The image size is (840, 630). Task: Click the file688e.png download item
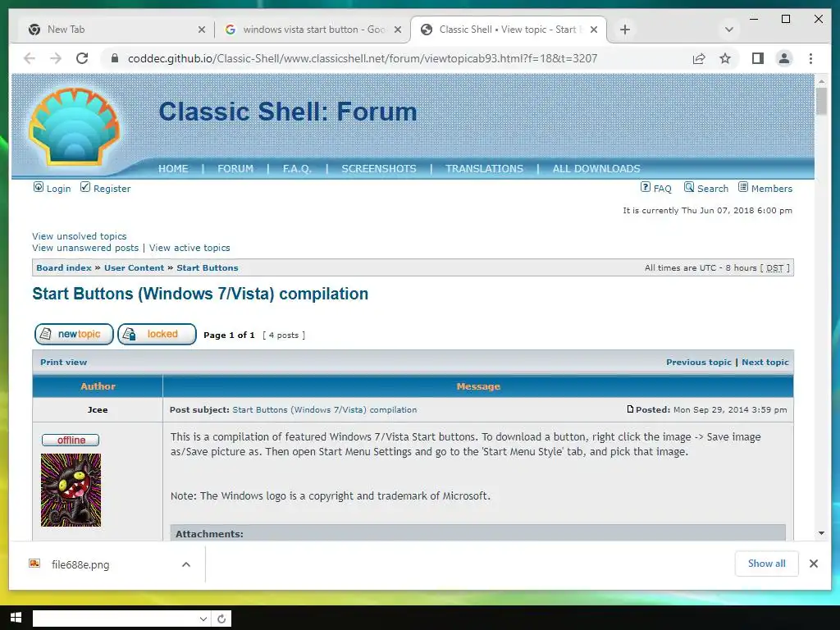point(107,564)
